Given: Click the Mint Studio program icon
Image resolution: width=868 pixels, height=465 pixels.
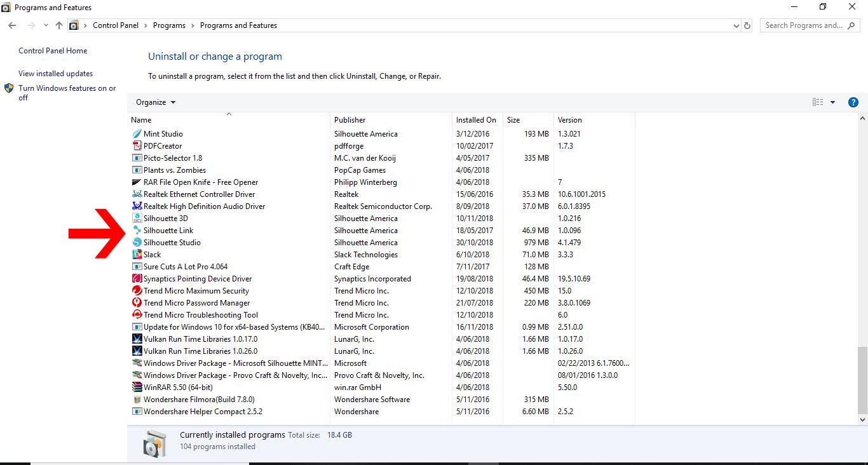Looking at the screenshot, I should 137,134.
